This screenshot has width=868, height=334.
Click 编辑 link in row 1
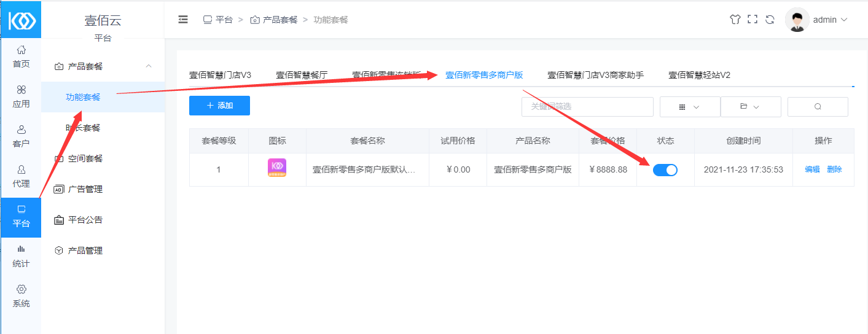pos(812,169)
